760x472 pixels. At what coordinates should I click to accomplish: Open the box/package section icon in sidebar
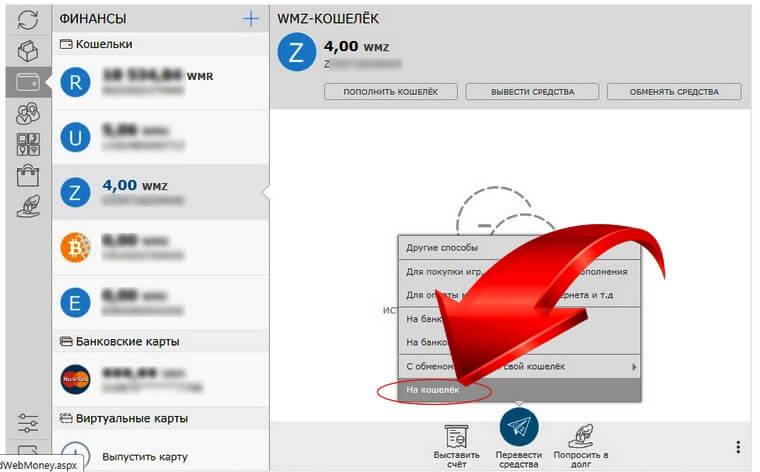point(28,51)
